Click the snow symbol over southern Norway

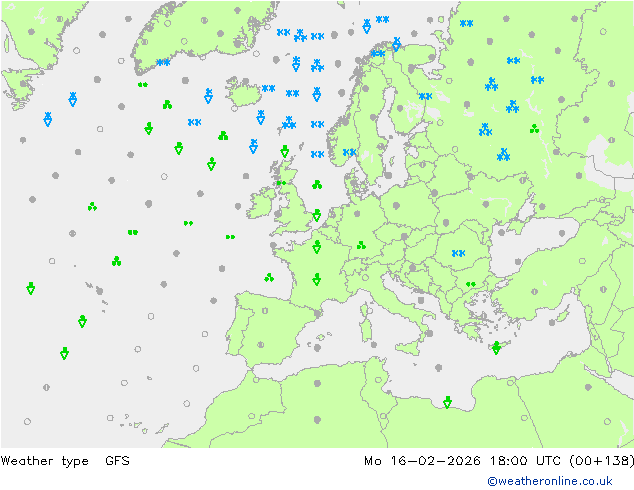(349, 152)
